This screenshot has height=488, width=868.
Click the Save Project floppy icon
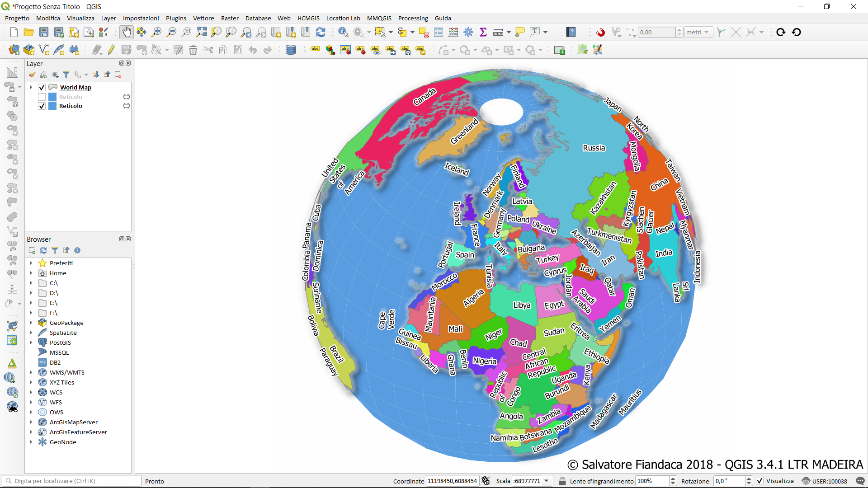pyautogui.click(x=44, y=32)
